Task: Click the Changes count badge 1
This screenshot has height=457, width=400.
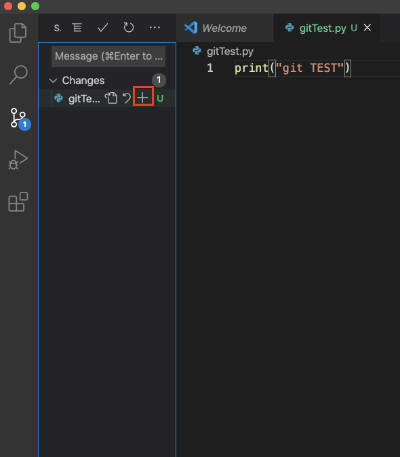Action: (159, 80)
